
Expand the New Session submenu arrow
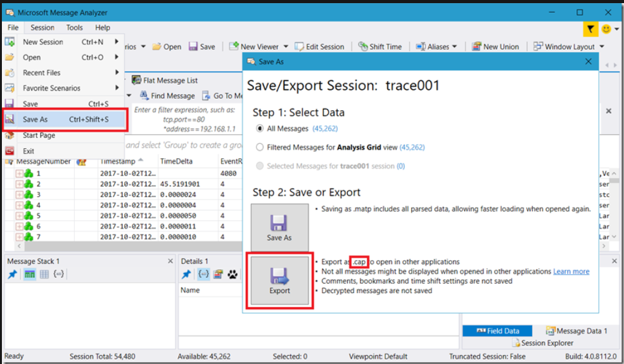point(117,42)
